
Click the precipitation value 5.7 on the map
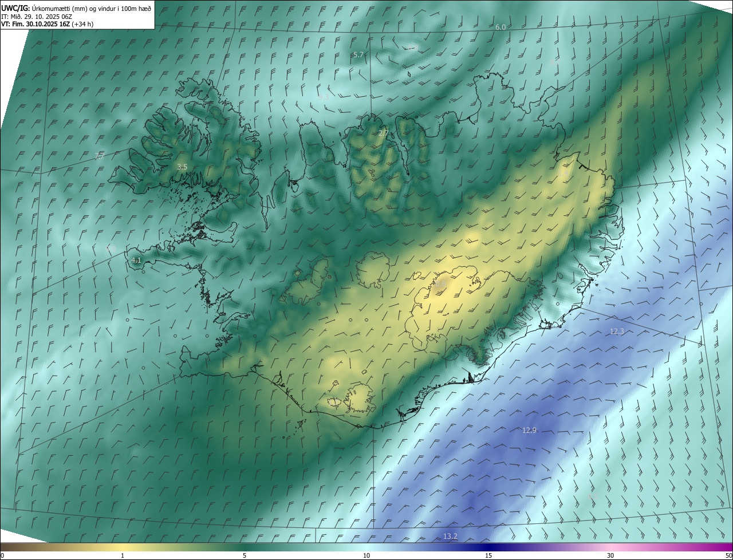tap(358, 54)
